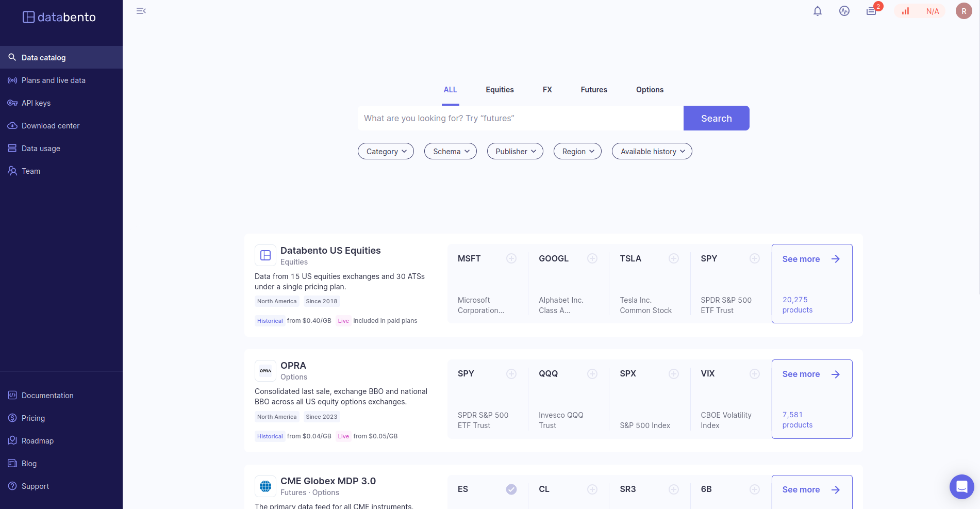Screen dimensions: 980x509
Task: Open API keys in the sidebar
Action: 36,103
